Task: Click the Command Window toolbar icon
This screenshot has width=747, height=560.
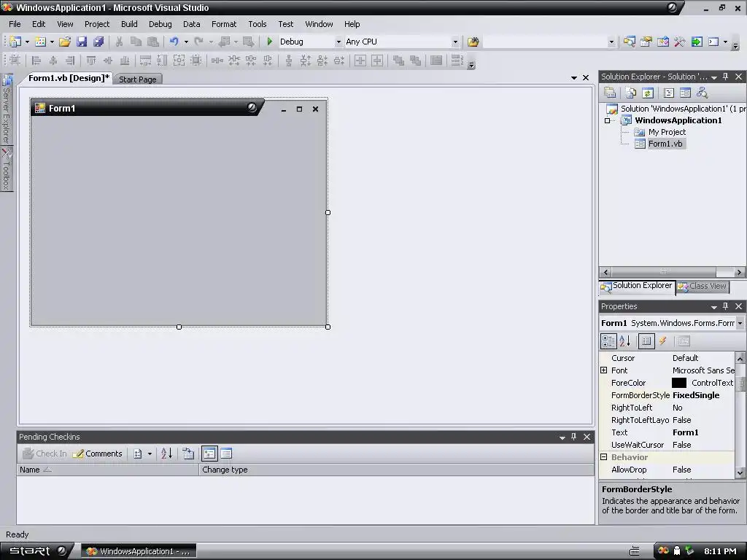Action: [713, 42]
